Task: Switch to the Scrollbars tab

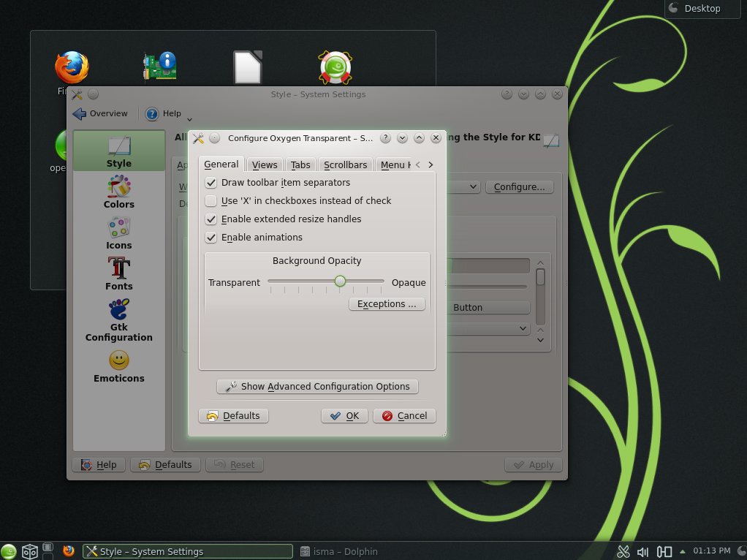Action: [x=346, y=165]
